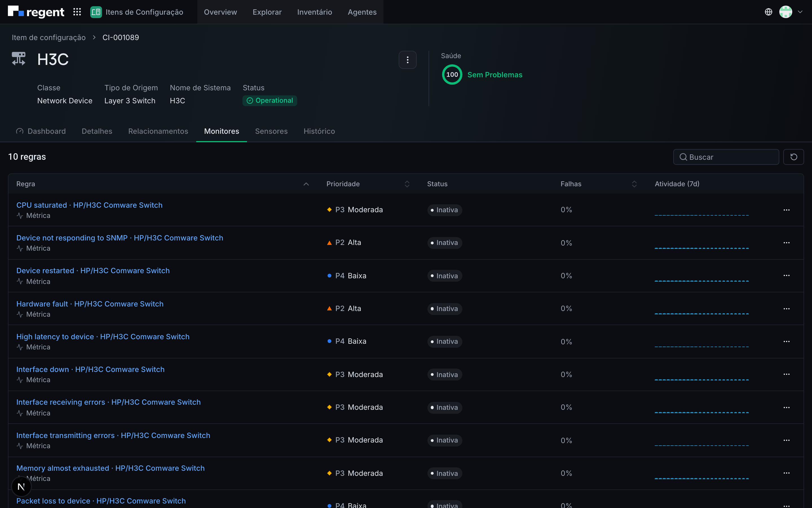Viewport: 812px width, 508px height.
Task: Switch to the Histórico tab
Action: [x=319, y=131]
